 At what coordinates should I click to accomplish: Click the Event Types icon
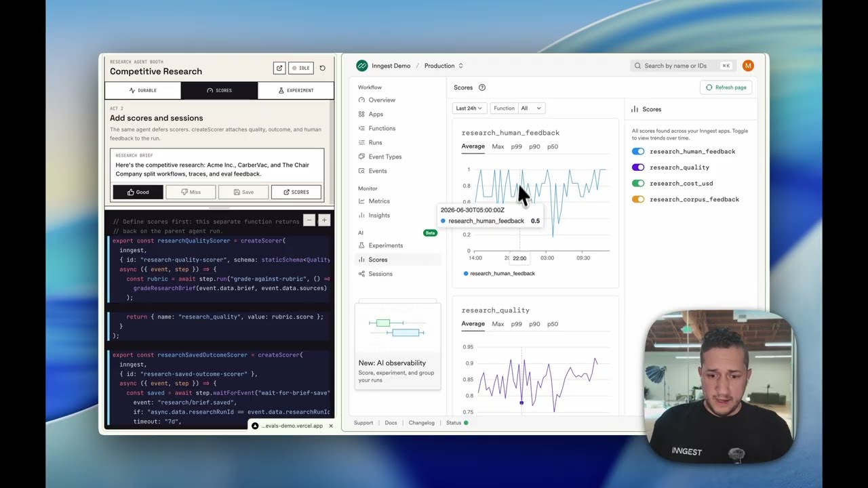click(361, 157)
